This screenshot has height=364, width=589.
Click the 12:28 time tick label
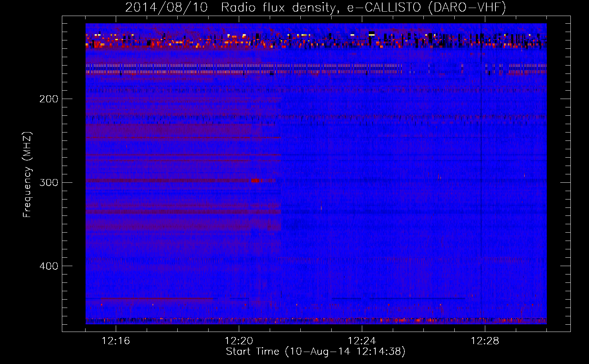(485, 341)
